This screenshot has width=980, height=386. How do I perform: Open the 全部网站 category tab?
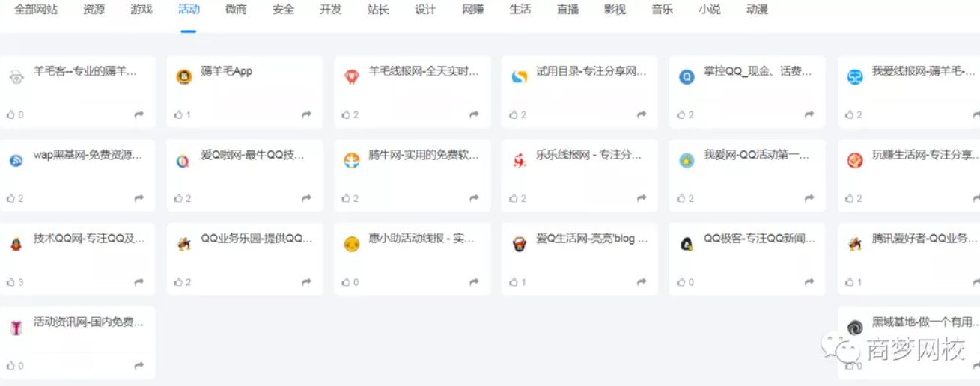click(36, 10)
